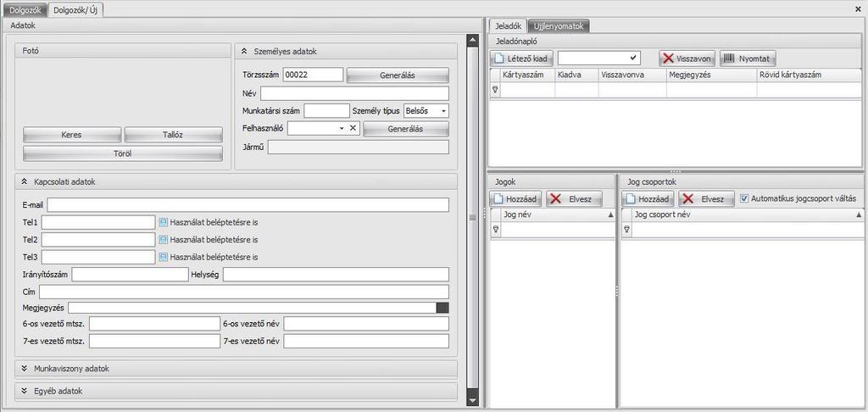This screenshot has height=412, width=868.
Task: Select the Jeladók tab
Action: (508, 26)
